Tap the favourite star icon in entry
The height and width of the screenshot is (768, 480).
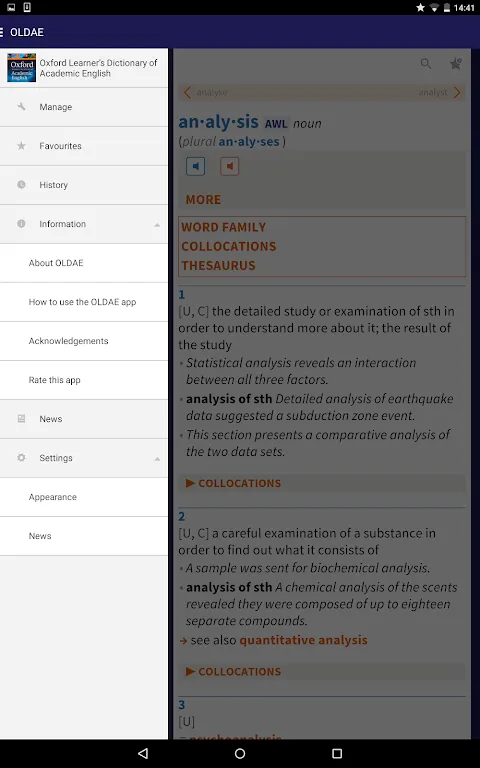[456, 64]
